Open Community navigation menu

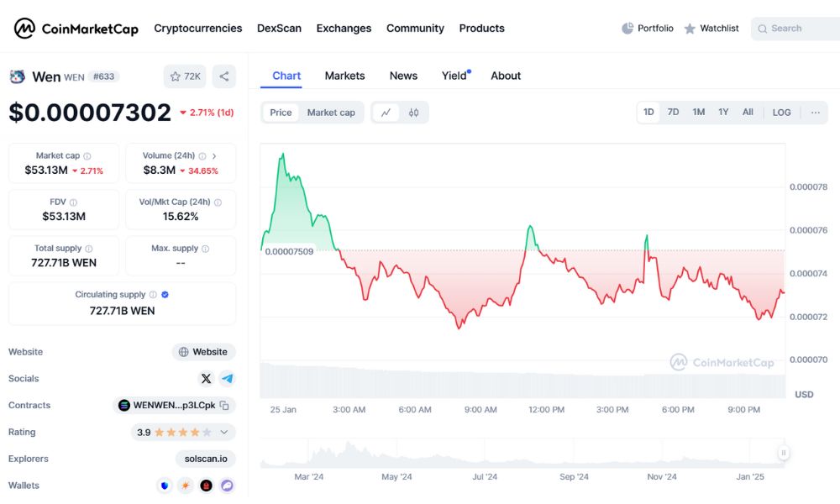415,29
